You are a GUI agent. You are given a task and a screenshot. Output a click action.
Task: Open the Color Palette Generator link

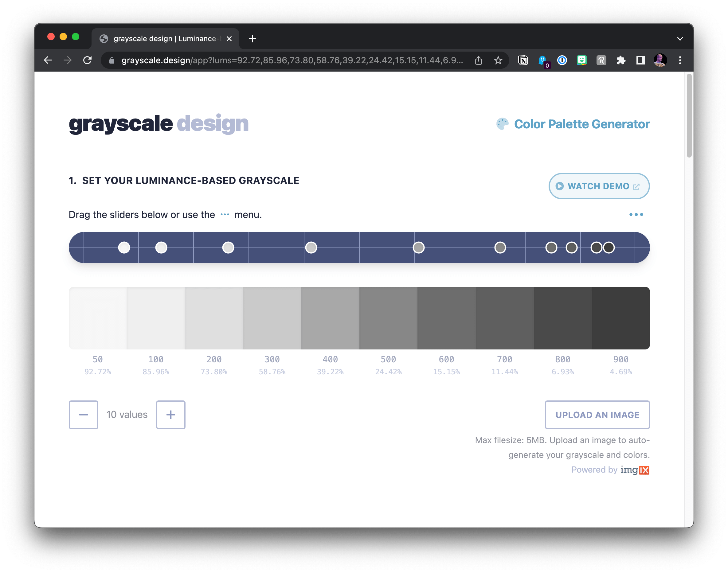[581, 124]
